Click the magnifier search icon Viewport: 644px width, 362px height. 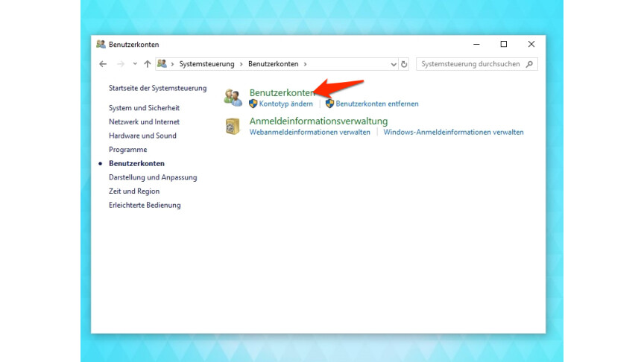point(529,64)
